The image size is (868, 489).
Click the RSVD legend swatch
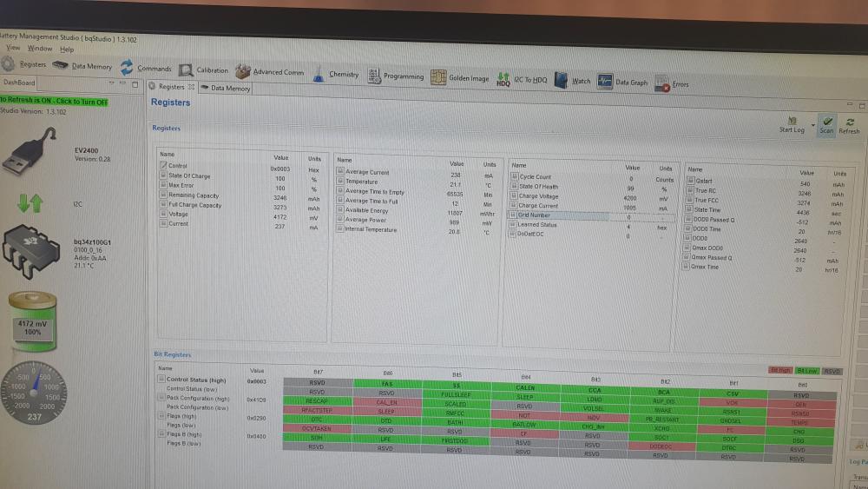coord(832,371)
